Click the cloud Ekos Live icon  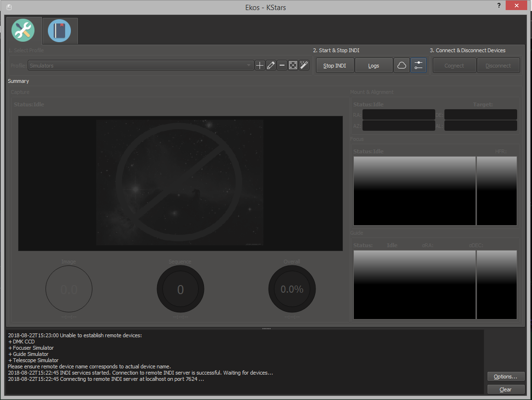[x=402, y=66]
